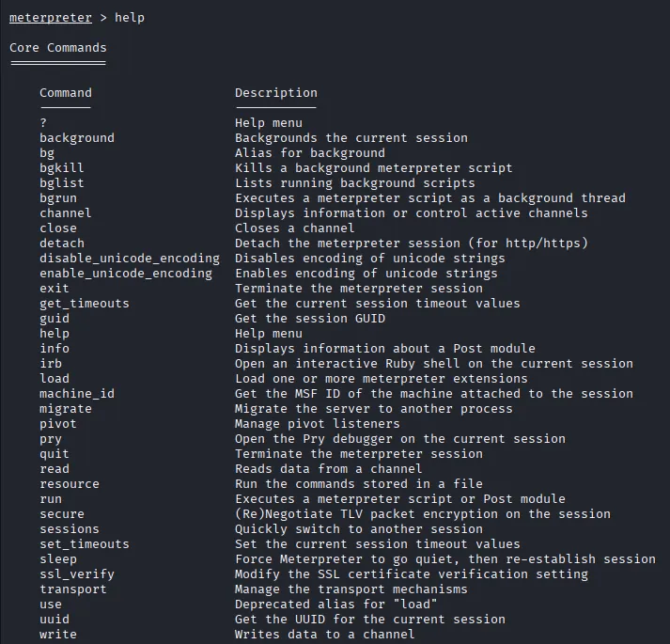Click the "uuid" command name
670x644 pixels.
[x=55, y=620]
